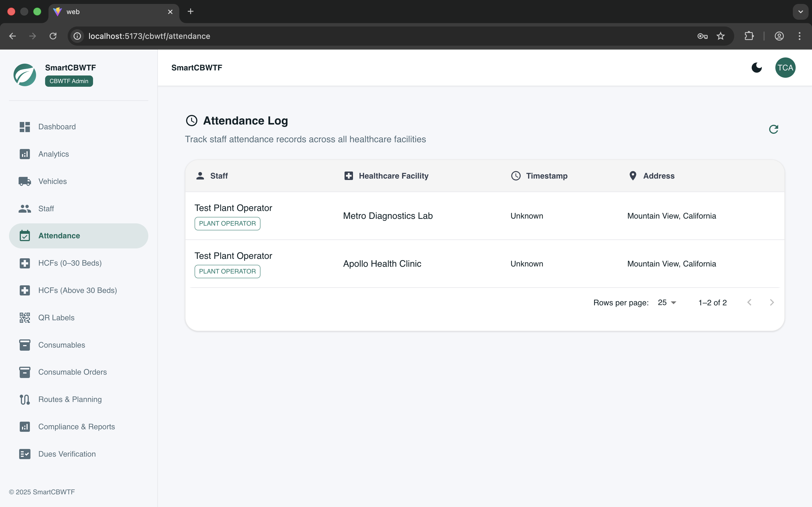Viewport: 812px width, 507px height.
Task: Toggle the site info icon near the URL
Action: 77,36
